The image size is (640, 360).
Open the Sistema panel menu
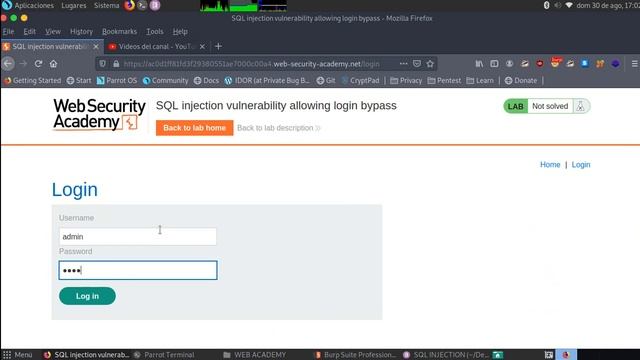point(107,5)
